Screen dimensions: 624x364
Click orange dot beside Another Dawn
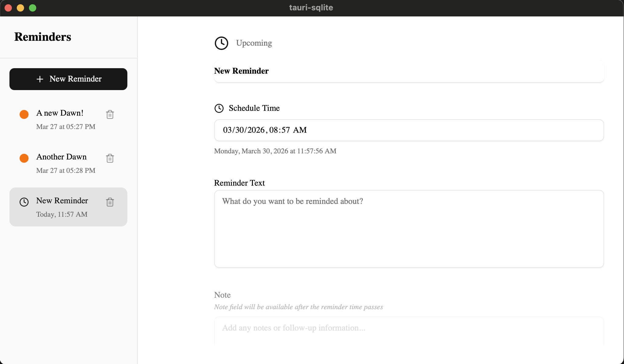(24, 158)
